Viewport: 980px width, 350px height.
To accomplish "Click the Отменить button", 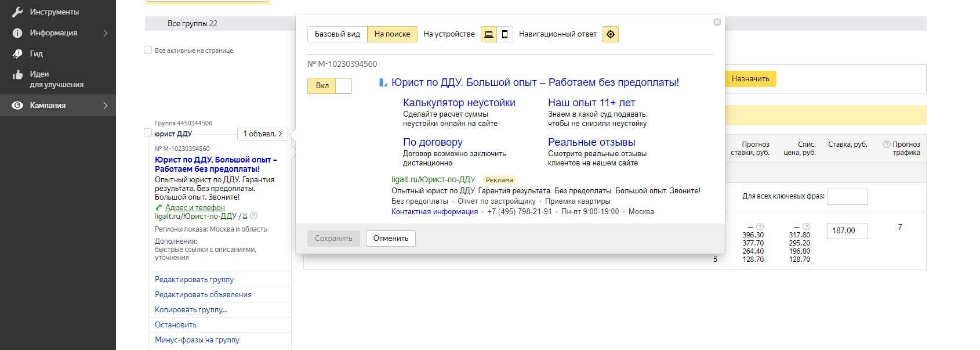I will click(391, 239).
